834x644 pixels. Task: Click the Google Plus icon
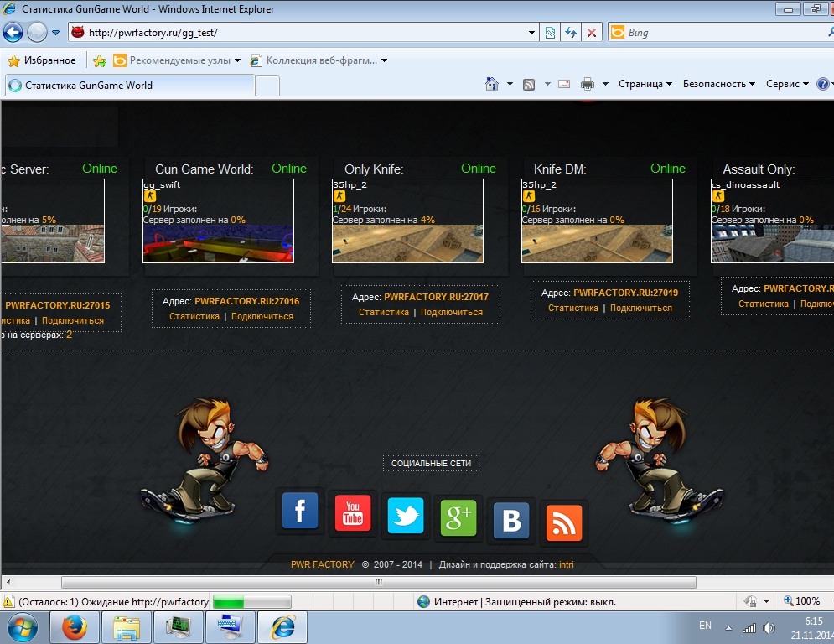point(458,517)
